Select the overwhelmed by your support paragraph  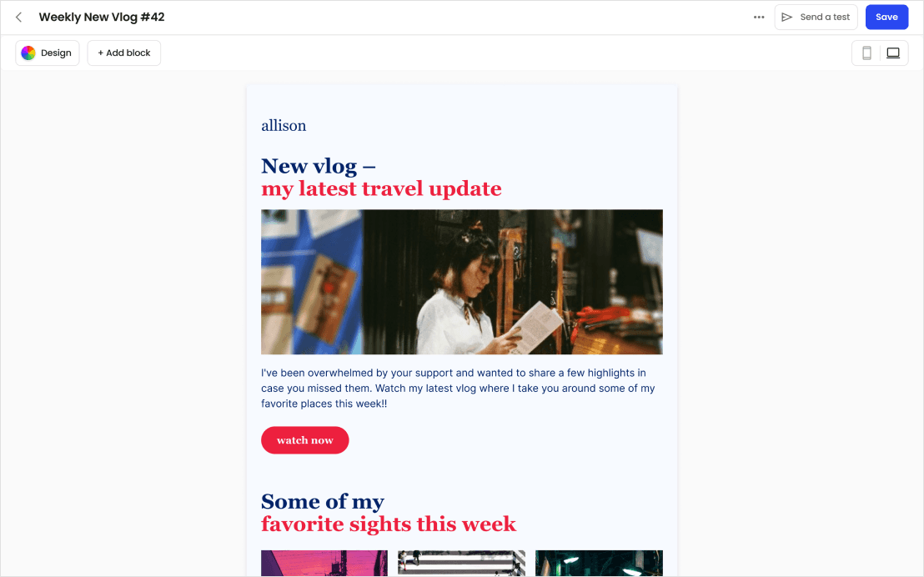click(458, 389)
